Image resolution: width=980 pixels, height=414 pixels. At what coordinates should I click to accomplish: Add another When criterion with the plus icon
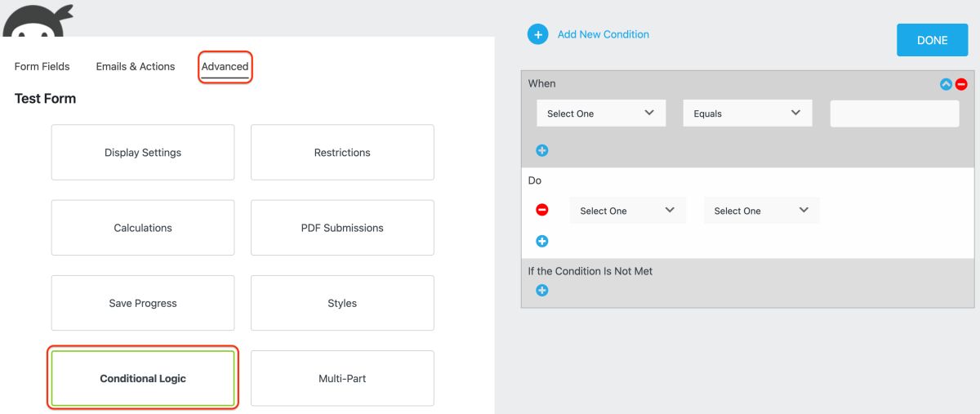click(x=541, y=150)
